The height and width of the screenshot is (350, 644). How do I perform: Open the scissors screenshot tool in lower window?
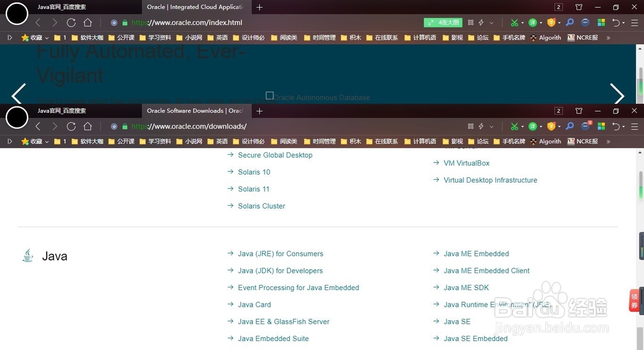(x=514, y=126)
